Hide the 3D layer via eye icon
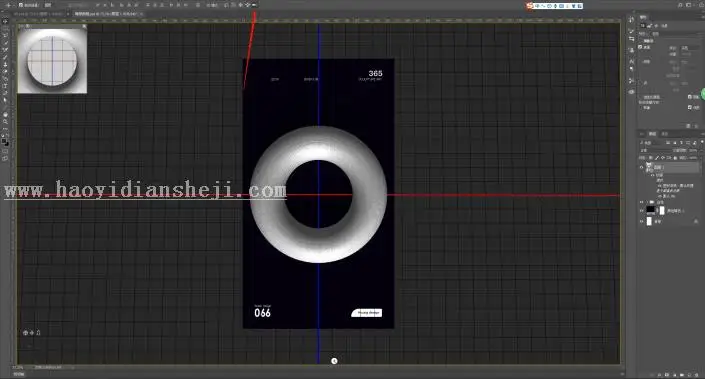Viewport: 705px width, 379px height. pos(642,167)
